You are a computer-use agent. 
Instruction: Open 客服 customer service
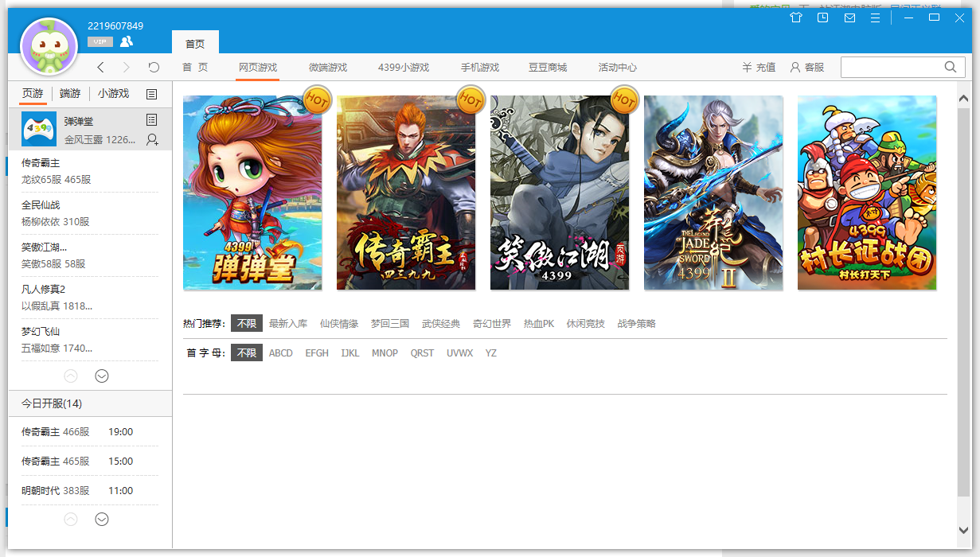click(807, 68)
